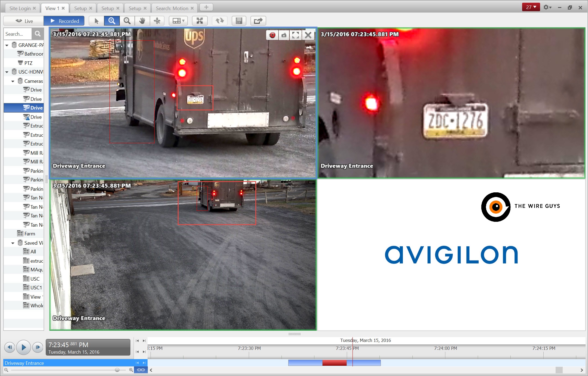The width and height of the screenshot is (588, 376).
Task: Click the cycle views arrows icon
Action: point(219,21)
